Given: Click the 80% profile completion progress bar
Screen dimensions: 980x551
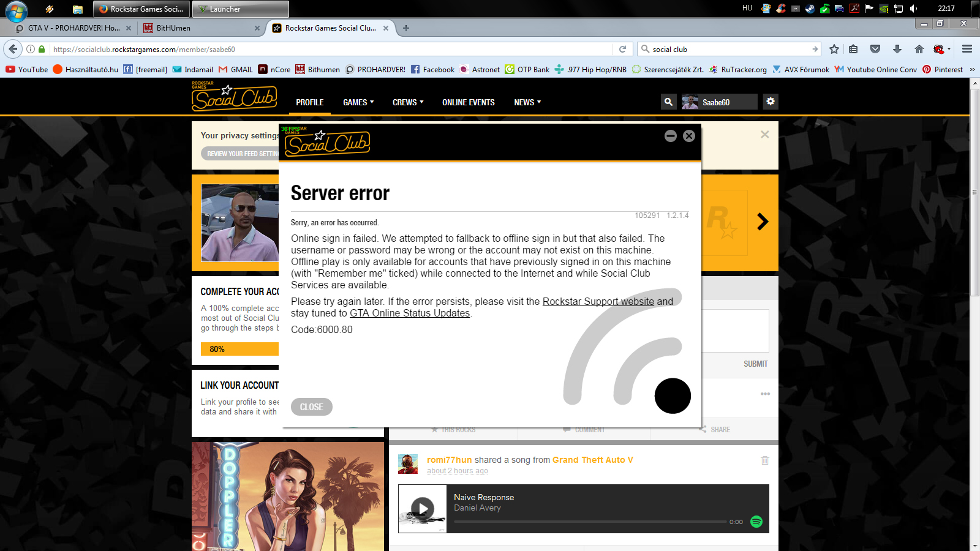Looking at the screenshot, I should (x=240, y=349).
